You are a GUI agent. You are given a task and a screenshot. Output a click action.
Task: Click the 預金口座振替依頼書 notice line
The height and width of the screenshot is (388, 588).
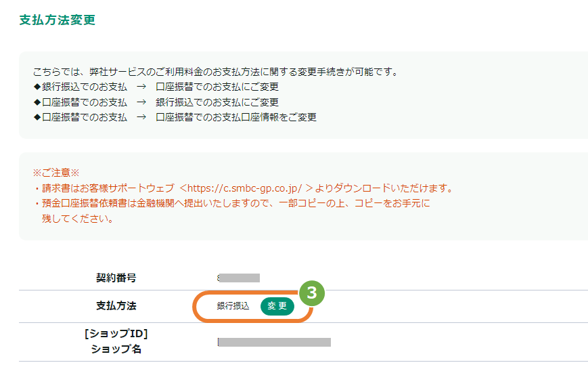coord(232,203)
